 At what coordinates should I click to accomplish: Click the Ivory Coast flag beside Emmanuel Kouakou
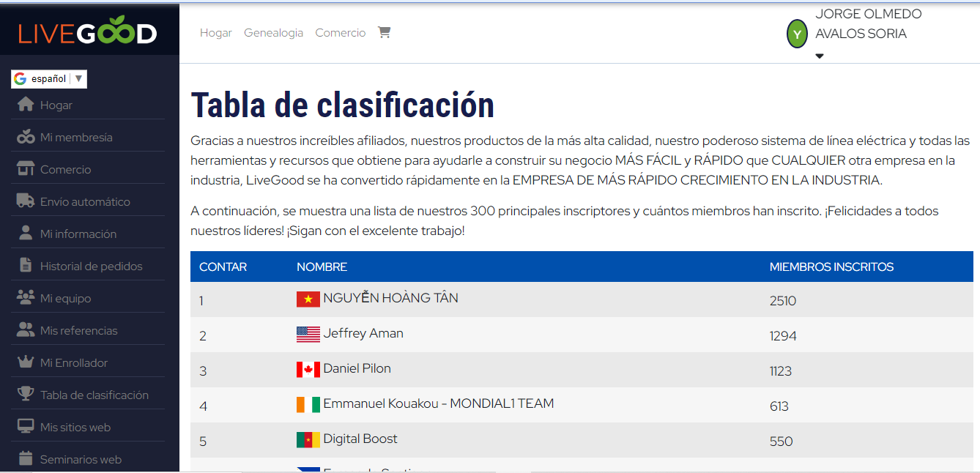pyautogui.click(x=308, y=404)
